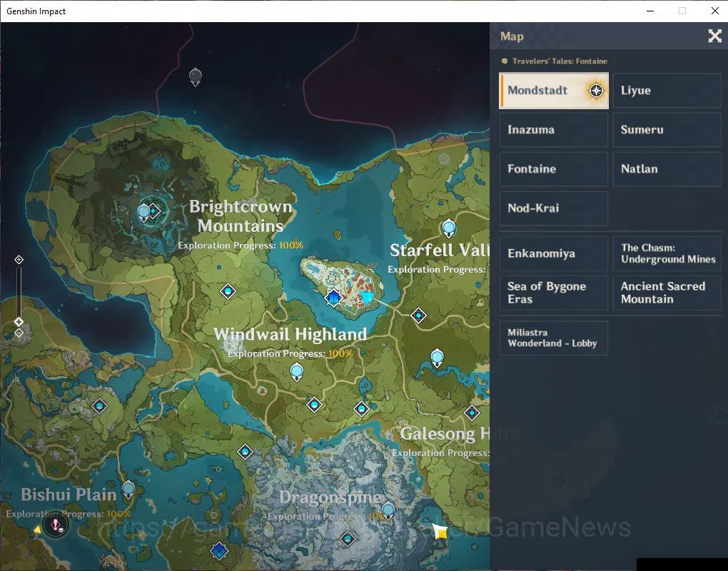Open the pink quest marker at bottom left
This screenshot has width=728, height=571.
click(56, 525)
